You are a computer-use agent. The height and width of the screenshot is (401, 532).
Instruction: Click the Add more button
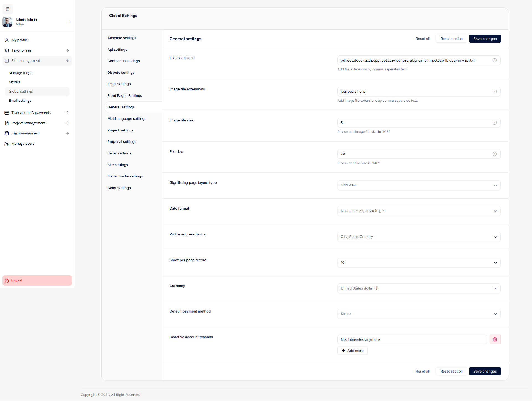coord(352,351)
